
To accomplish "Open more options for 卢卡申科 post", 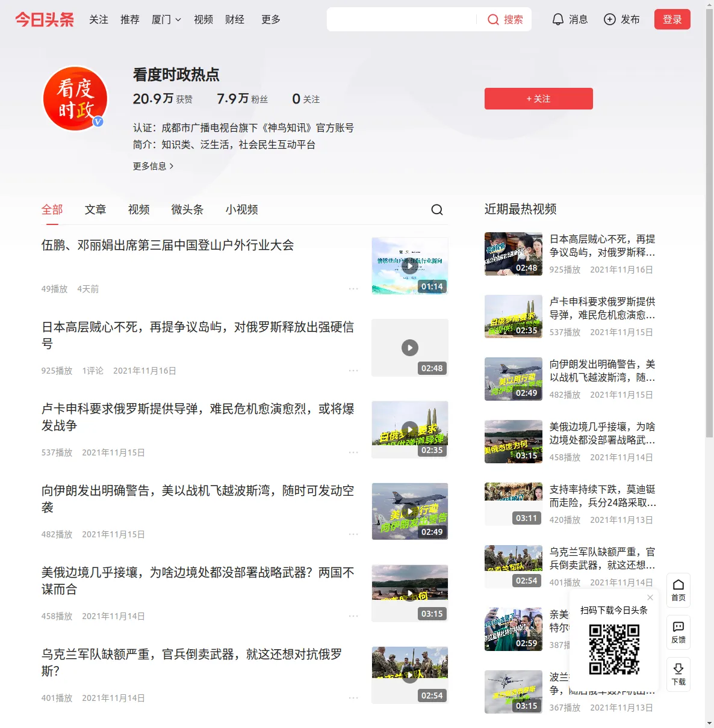I will pos(353,452).
